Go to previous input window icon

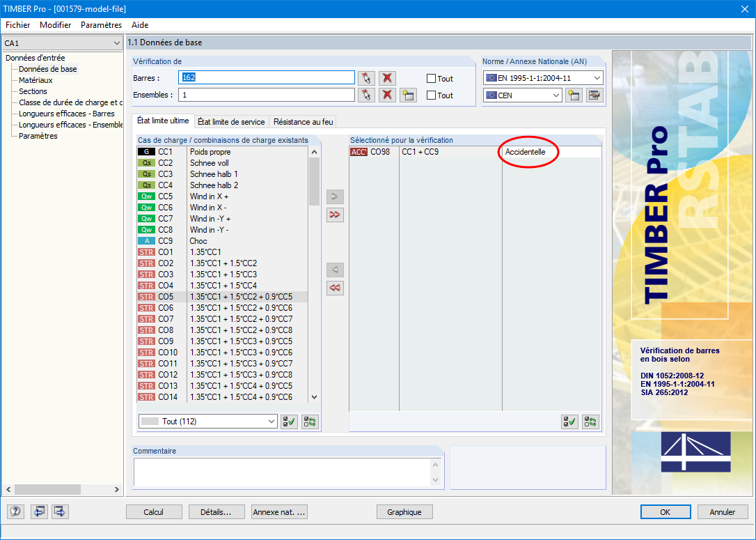(x=39, y=511)
